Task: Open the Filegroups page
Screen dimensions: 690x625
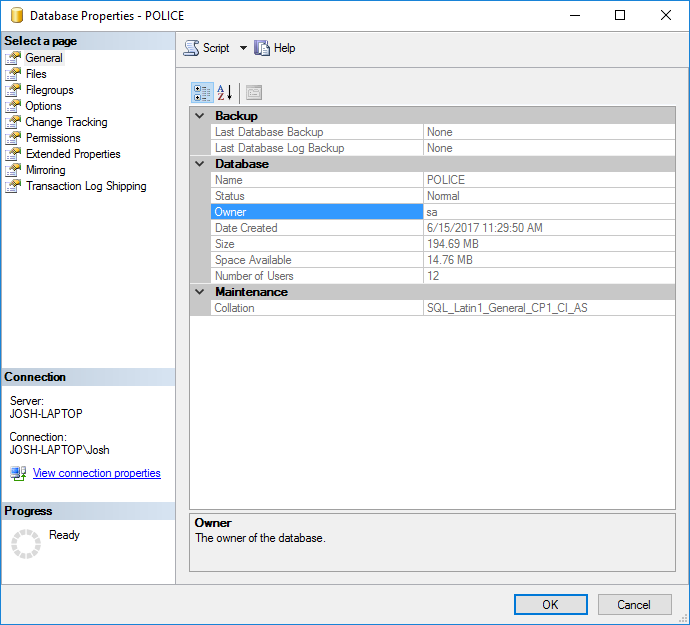Action: click(x=50, y=90)
